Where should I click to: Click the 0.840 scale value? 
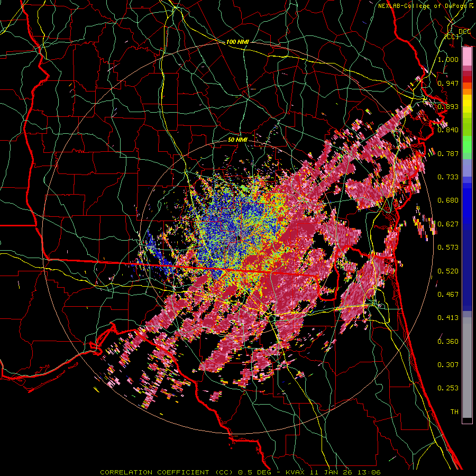(448, 130)
